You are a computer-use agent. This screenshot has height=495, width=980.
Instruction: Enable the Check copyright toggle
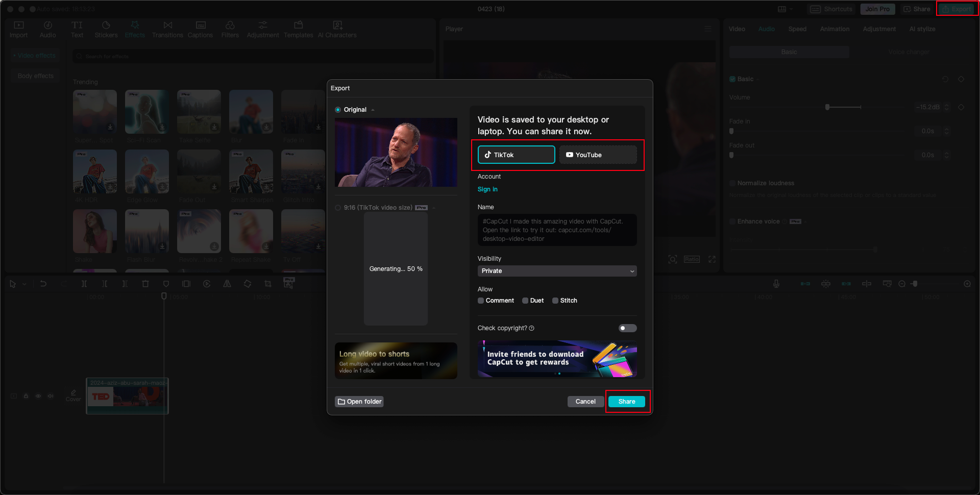click(627, 328)
